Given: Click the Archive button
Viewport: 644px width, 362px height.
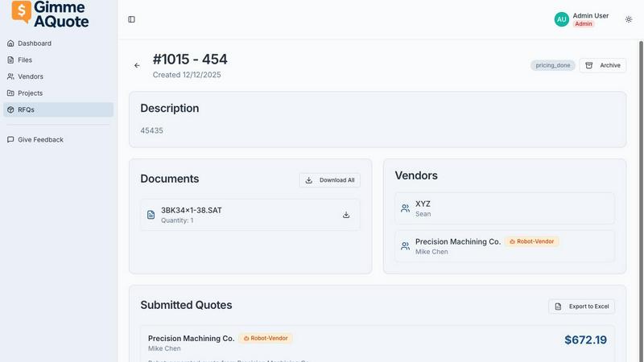Looking at the screenshot, I should tap(602, 65).
